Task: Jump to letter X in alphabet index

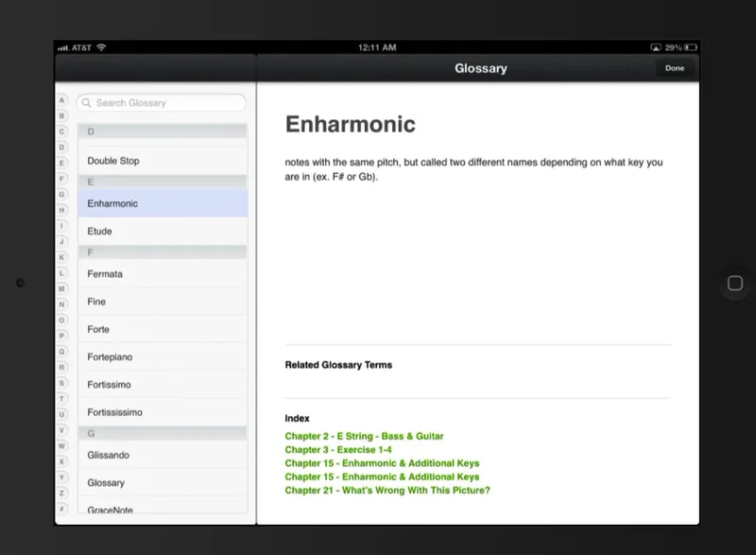Action: coord(61,461)
